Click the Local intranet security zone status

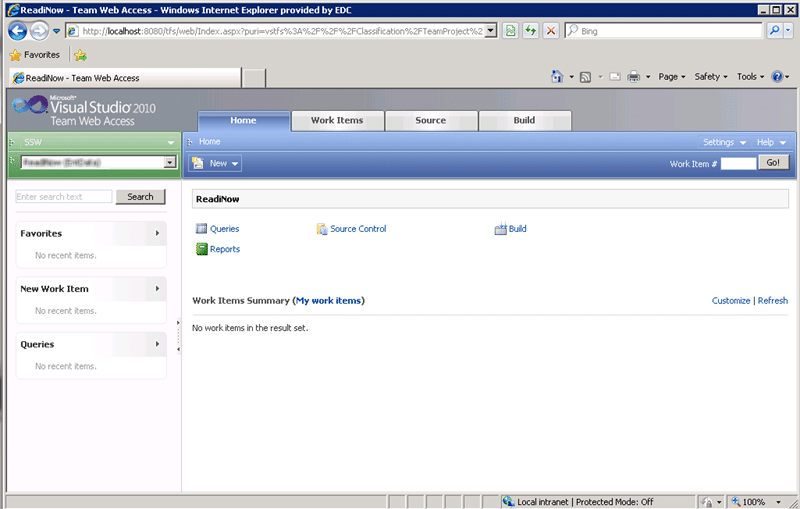point(578,502)
